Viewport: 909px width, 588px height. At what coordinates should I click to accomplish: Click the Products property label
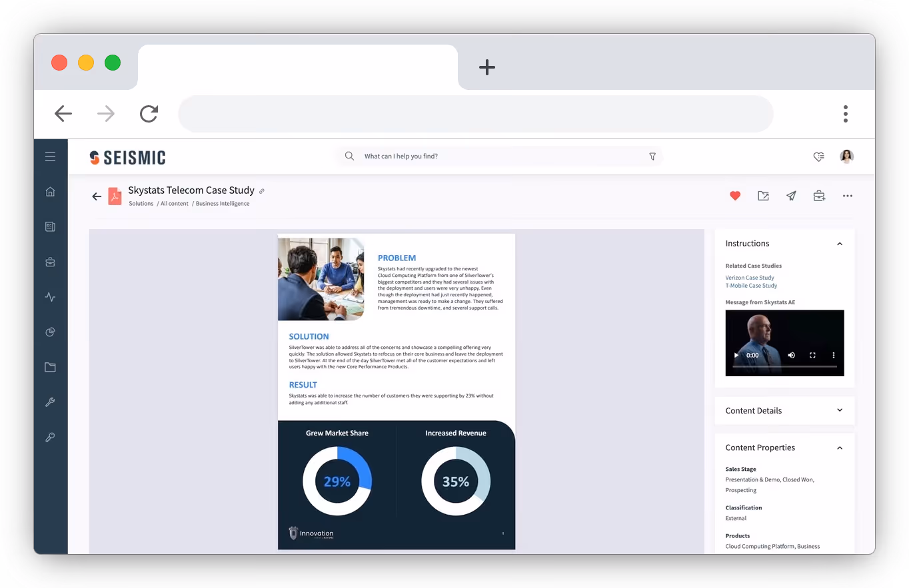click(738, 535)
